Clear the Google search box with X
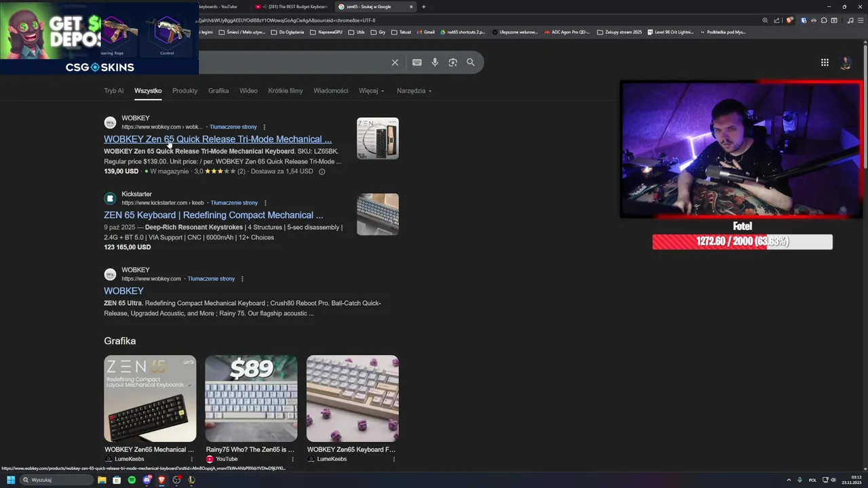The image size is (868, 488). (x=395, y=62)
